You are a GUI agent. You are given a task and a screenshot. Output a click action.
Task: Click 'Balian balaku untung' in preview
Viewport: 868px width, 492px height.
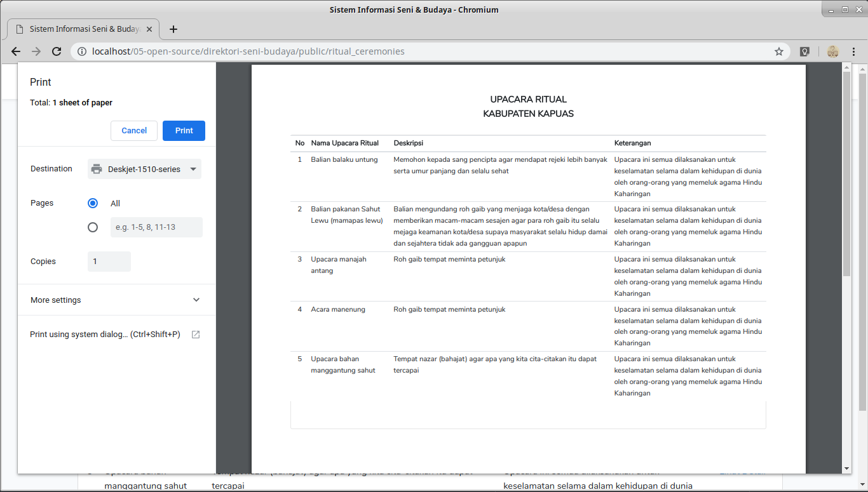[344, 159]
